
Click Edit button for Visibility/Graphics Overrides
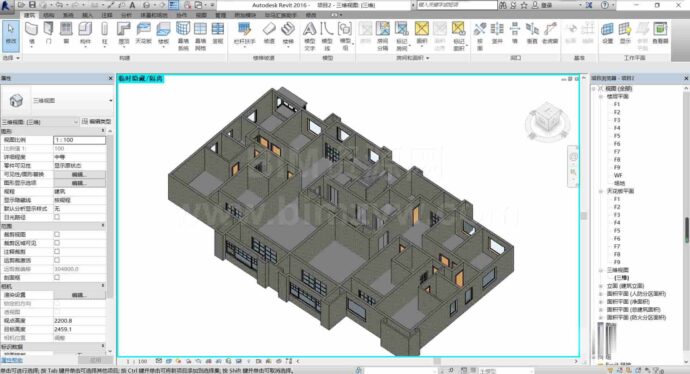click(x=79, y=174)
